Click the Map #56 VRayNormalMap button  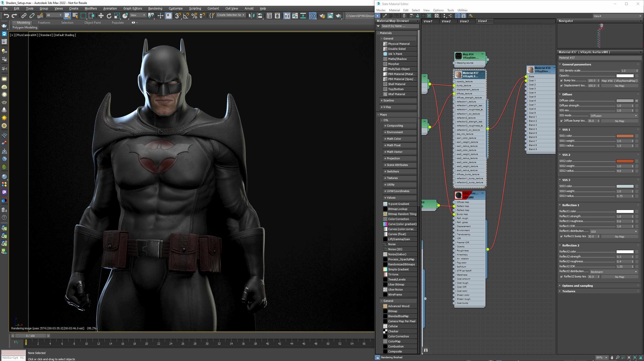click(x=620, y=81)
